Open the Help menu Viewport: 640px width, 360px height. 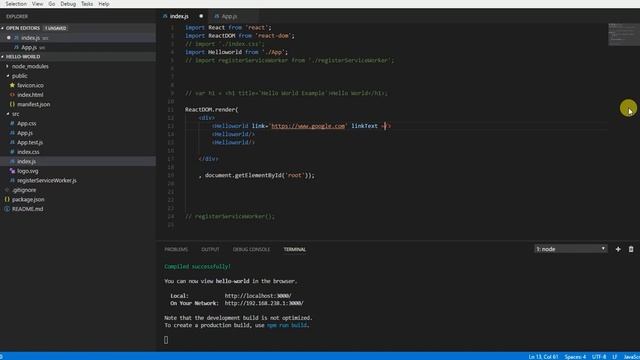[x=104, y=4]
